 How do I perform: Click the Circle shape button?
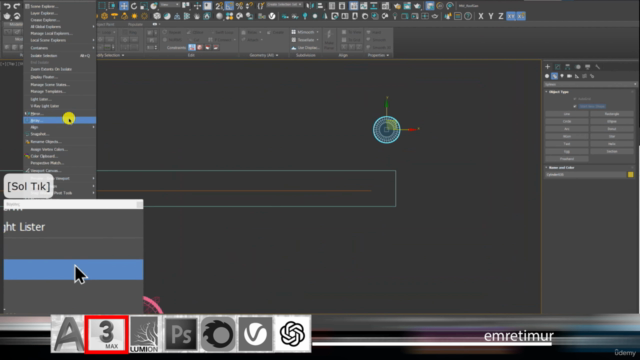point(567,121)
